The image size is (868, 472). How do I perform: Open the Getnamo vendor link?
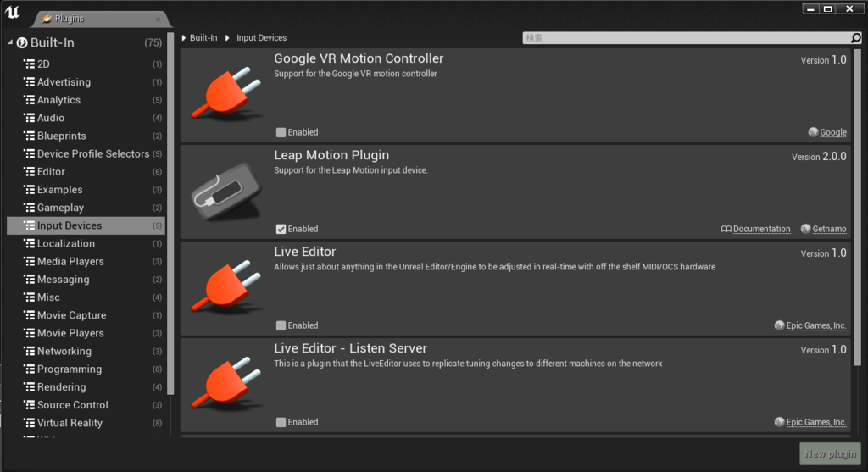829,229
